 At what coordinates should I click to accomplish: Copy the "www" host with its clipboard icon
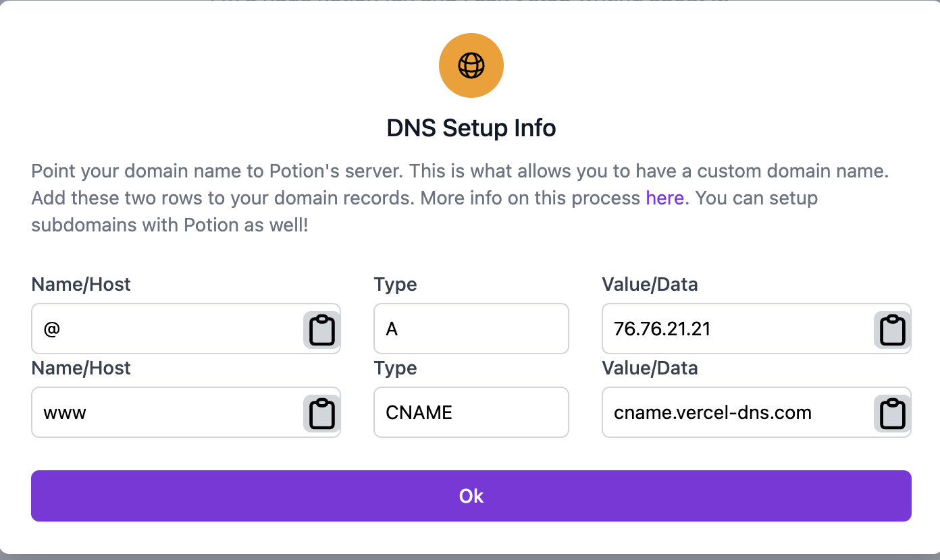click(x=321, y=412)
